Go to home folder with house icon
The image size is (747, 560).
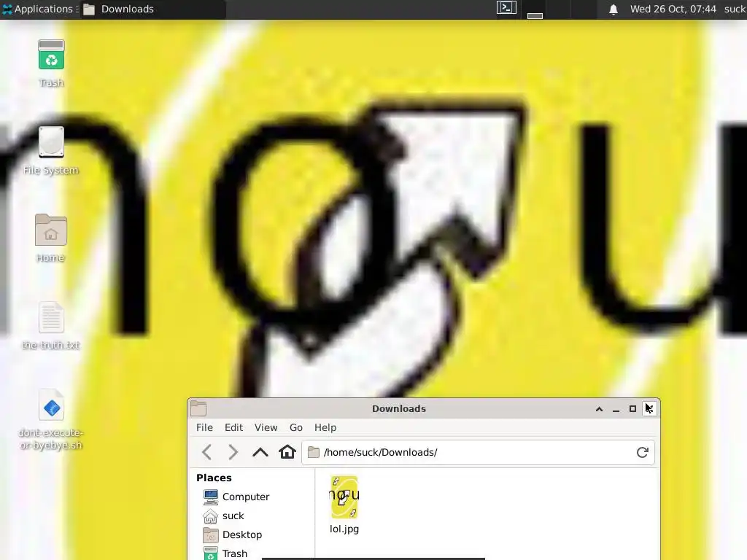point(287,451)
